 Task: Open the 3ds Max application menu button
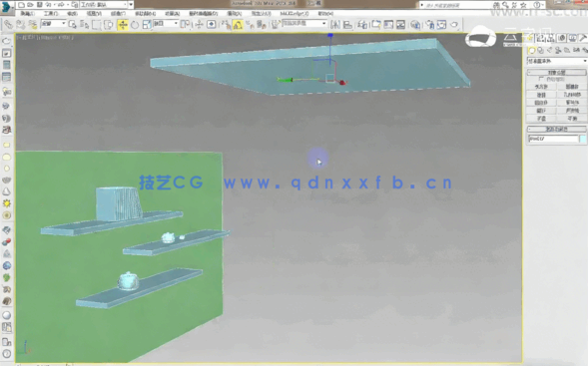pos(6,7)
